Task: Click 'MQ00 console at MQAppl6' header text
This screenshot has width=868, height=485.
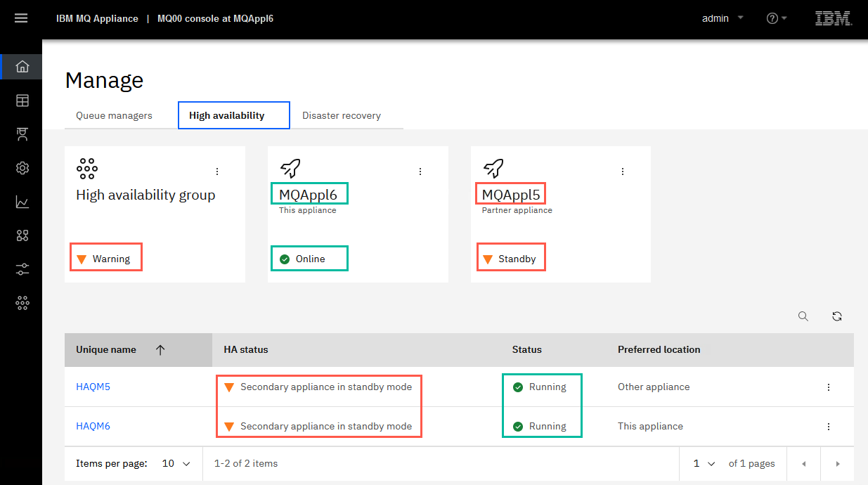Action: [x=215, y=18]
